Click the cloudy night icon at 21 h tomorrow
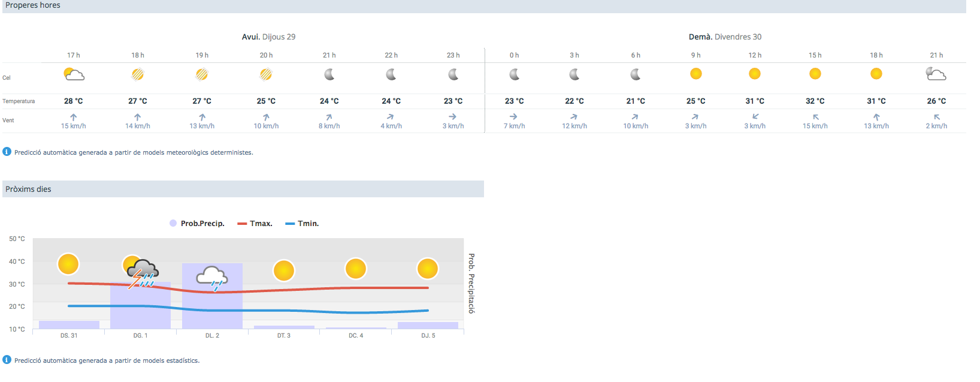Viewport: 980px width, 382px height. pos(936,74)
